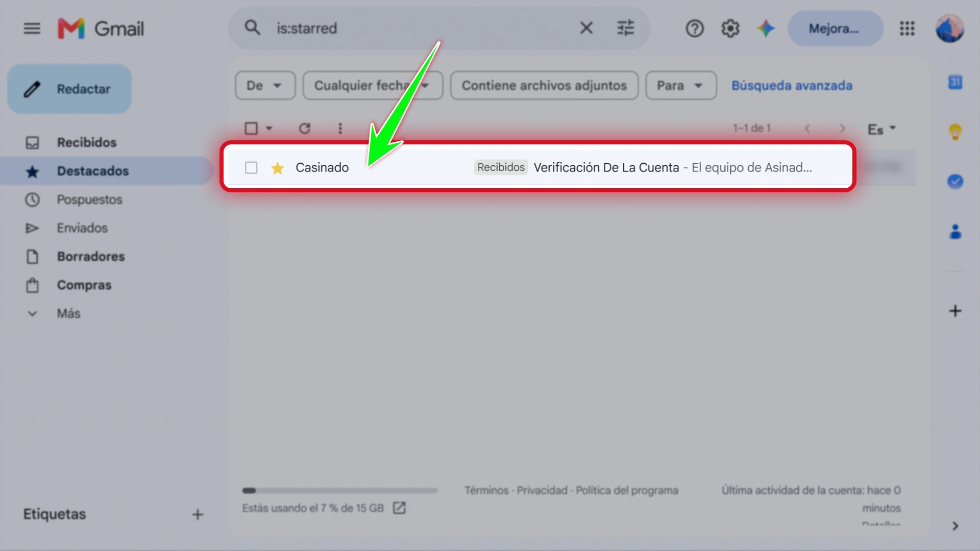980x551 pixels.
Task: Open the account profile avatar
Action: pyautogui.click(x=949, y=29)
